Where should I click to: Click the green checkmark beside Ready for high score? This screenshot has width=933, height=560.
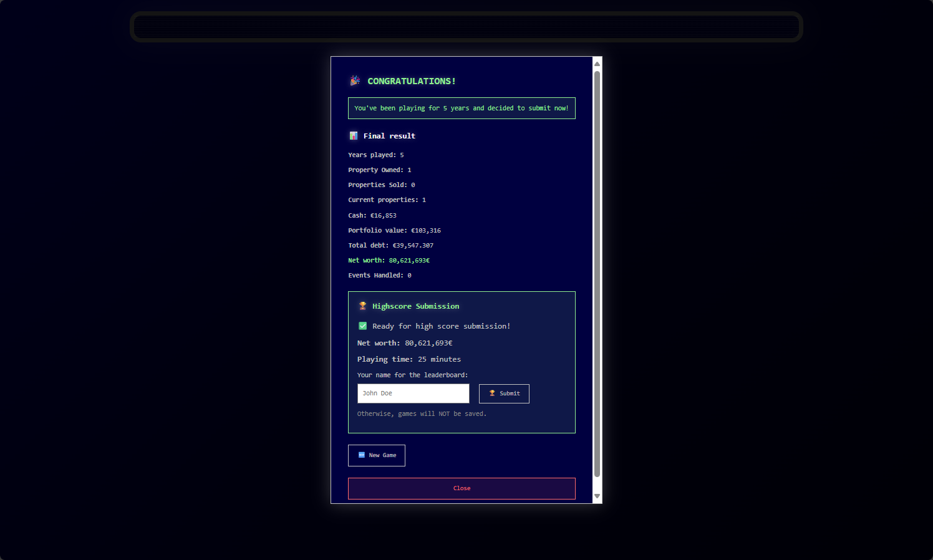362,326
